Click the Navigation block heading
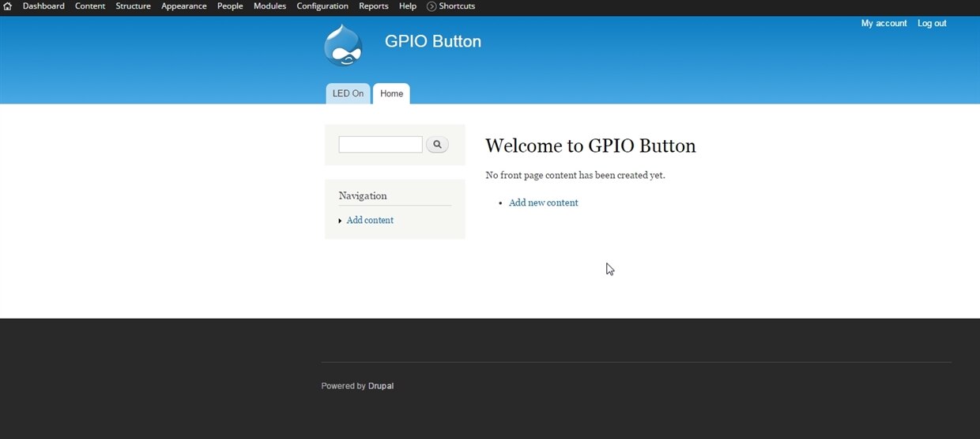 (363, 195)
